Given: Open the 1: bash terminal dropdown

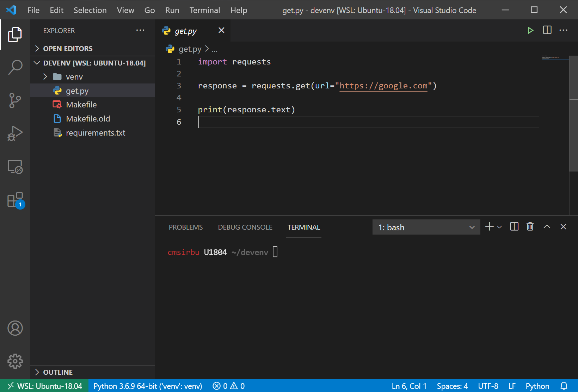Looking at the screenshot, I should pos(426,227).
